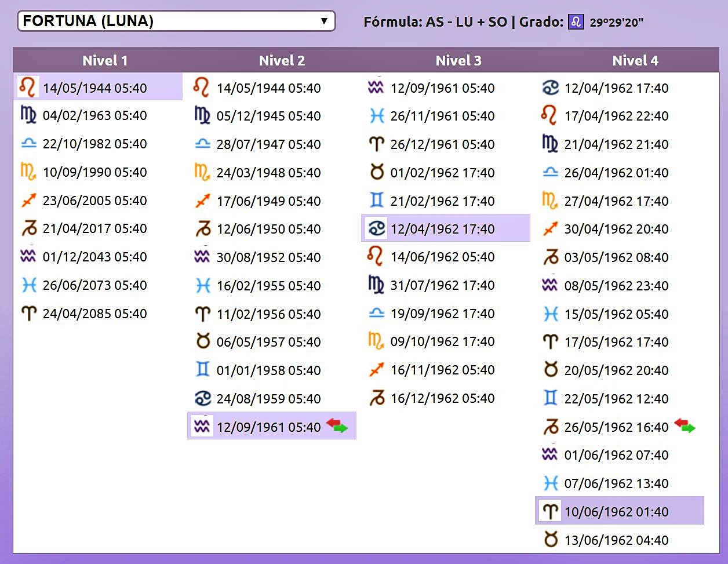Screen dimensions: 728x564
Task: Click the Nivel 1 column header
Action: click(x=105, y=60)
